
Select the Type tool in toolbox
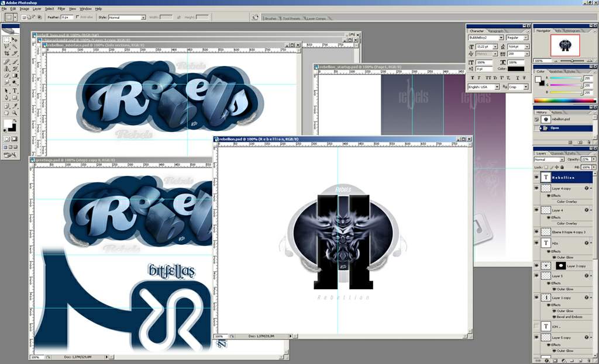14,91
